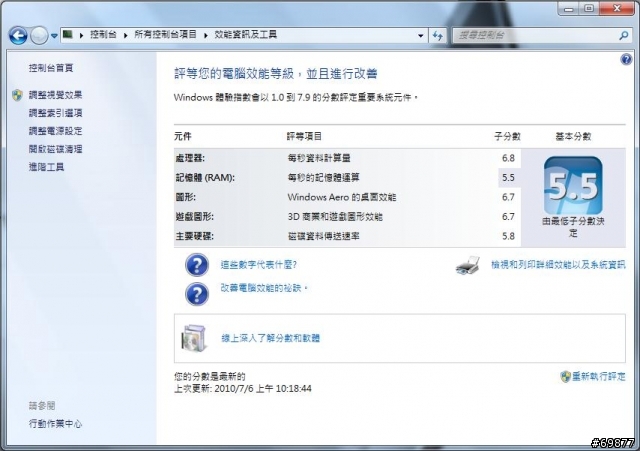640x451 pixels.
Task: Click question icon beside 這些數字代表什麼
Action: click(197, 265)
